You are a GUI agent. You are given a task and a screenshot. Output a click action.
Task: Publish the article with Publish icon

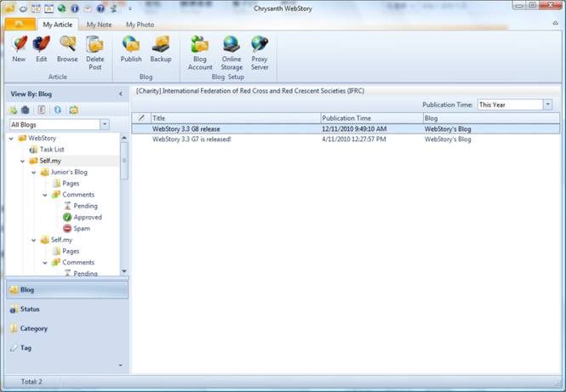tap(131, 49)
